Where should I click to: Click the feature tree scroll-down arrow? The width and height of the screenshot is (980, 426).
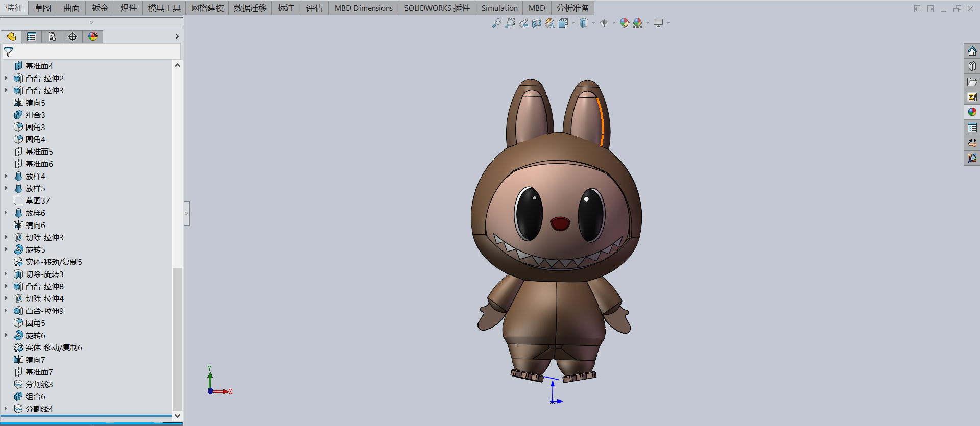click(x=177, y=416)
